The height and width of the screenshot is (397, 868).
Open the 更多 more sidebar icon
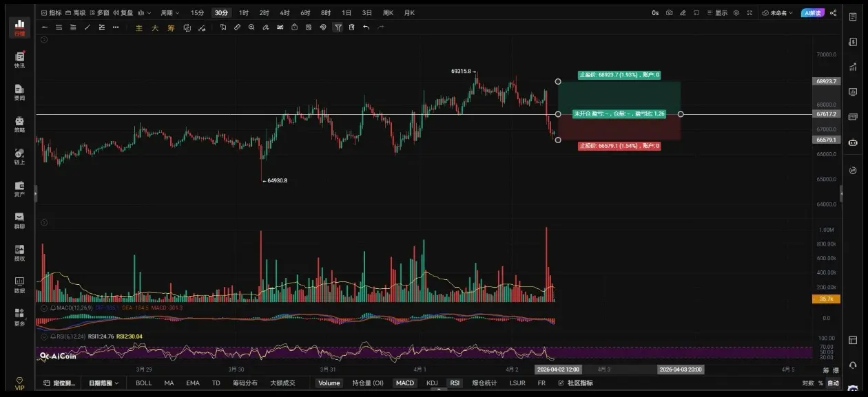pos(19,316)
